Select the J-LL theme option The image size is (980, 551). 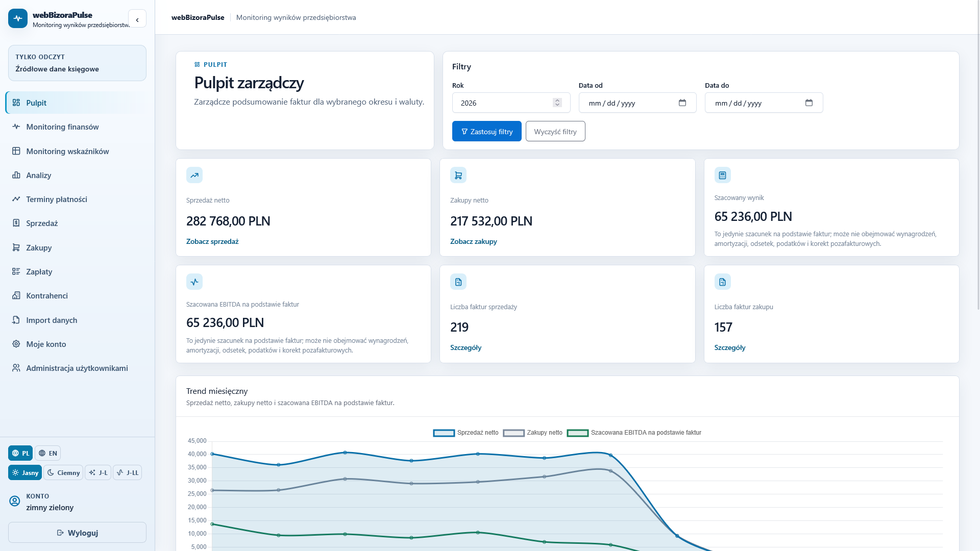point(127,472)
